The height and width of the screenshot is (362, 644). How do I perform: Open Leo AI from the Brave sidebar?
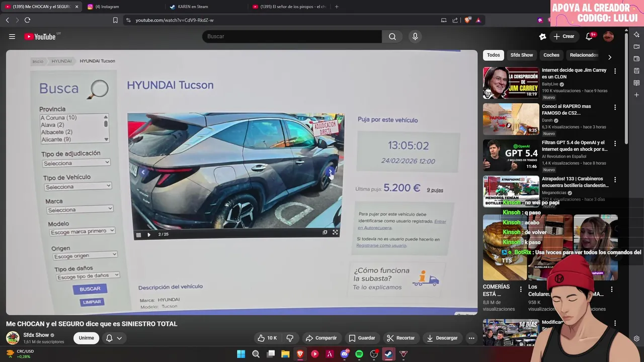(x=636, y=35)
